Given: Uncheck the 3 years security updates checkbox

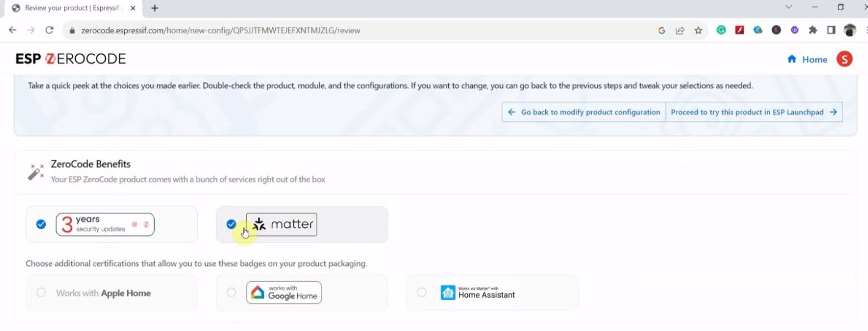Looking at the screenshot, I should pos(40,224).
